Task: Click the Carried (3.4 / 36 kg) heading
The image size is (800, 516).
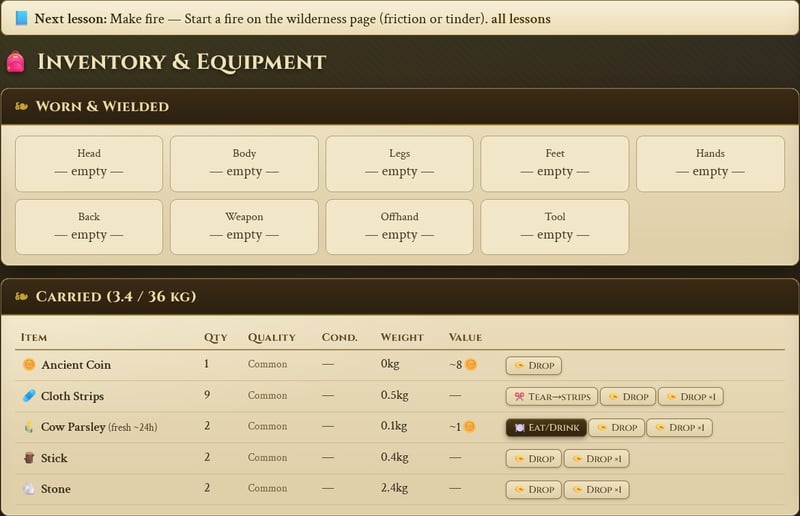Action: pos(116,297)
